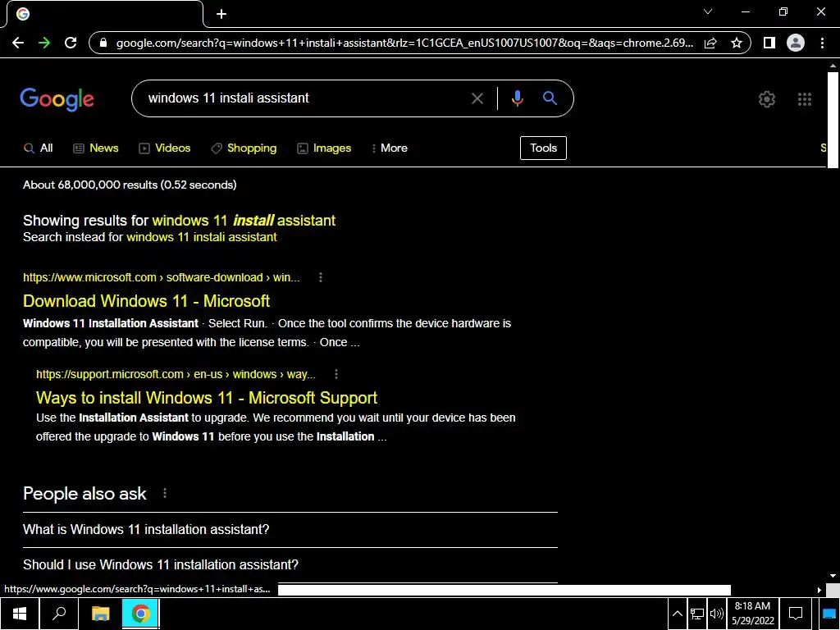840x630 pixels.
Task: Open Windows taskbar search
Action: tap(59, 614)
